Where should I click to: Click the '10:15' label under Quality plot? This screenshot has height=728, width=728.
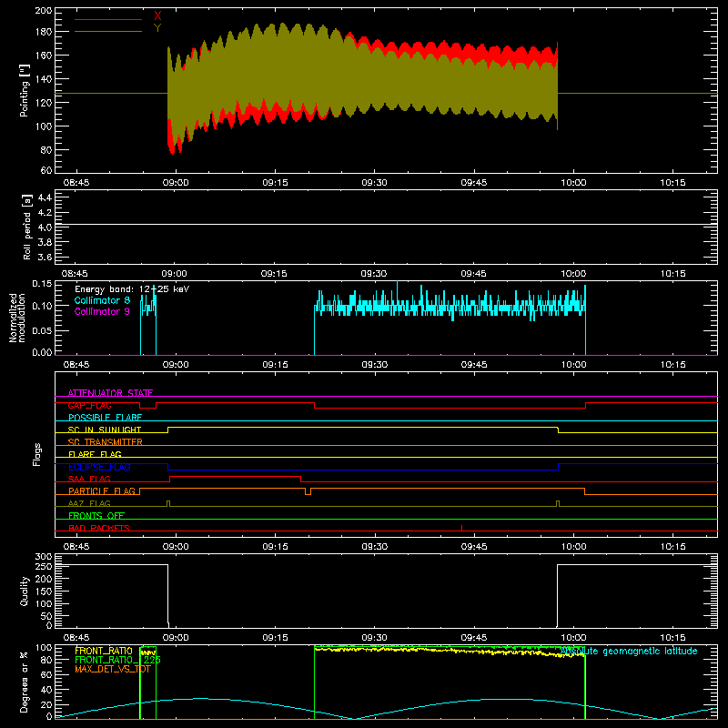pyautogui.click(x=672, y=638)
